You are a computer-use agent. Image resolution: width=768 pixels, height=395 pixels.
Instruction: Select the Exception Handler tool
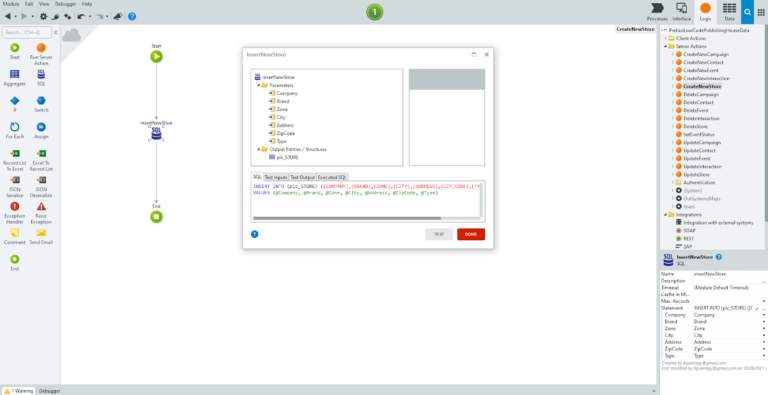[x=15, y=213]
